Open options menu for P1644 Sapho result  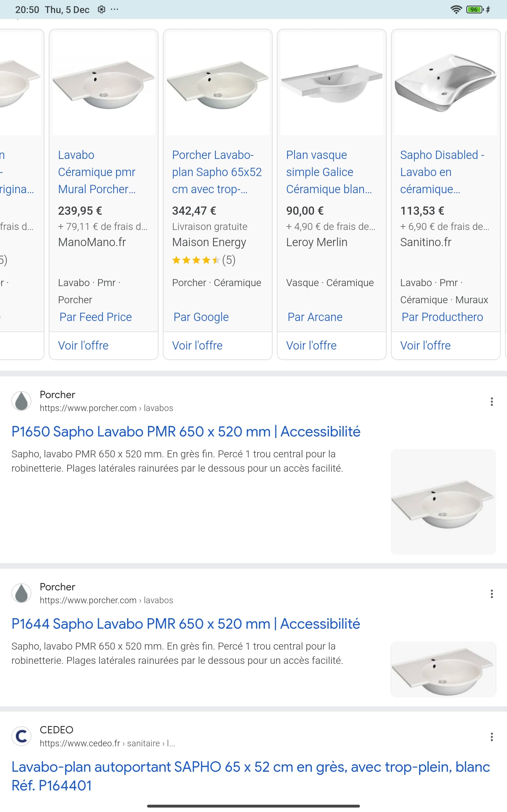click(x=491, y=594)
